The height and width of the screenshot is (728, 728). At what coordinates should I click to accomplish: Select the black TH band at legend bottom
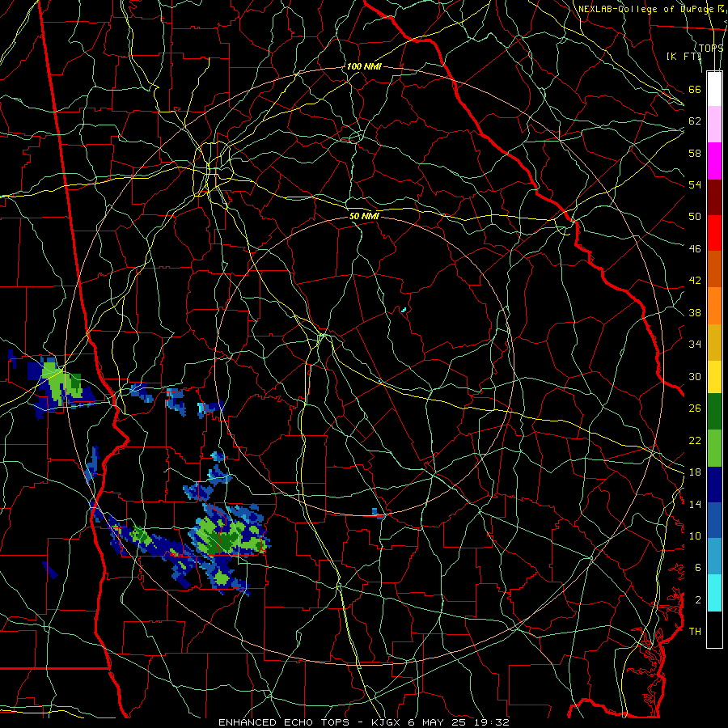click(714, 629)
